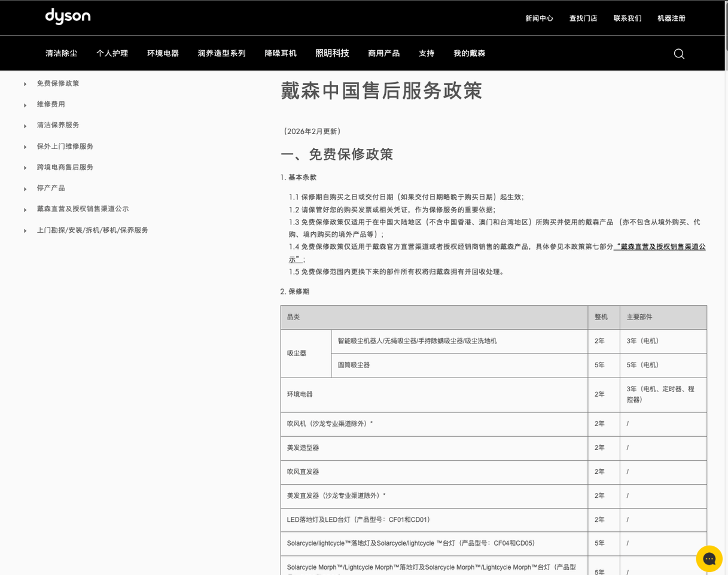Image resolution: width=728 pixels, height=575 pixels.
Task: Open the 商用产品 navigation menu
Action: [383, 53]
